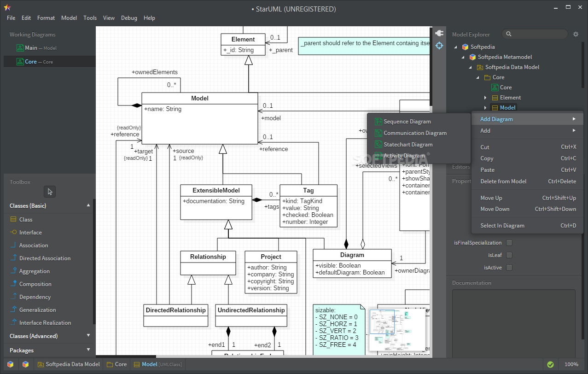Choose Select In Diagram menu entry
Viewport: 588px width, 374px height.
pos(528,226)
